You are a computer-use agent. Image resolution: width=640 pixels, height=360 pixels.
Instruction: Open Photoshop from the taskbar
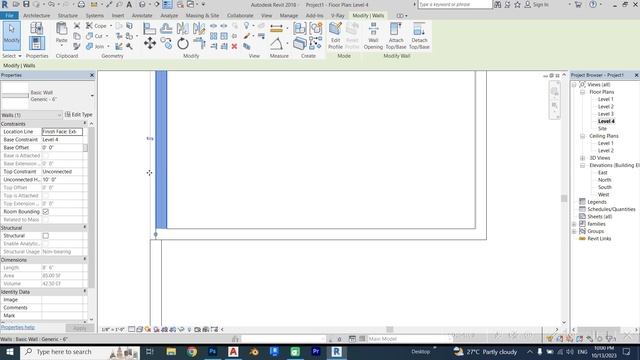(212, 352)
